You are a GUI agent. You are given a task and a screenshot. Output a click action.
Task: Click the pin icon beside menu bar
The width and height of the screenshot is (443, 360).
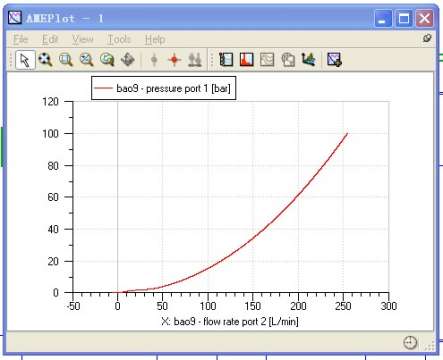(427, 38)
